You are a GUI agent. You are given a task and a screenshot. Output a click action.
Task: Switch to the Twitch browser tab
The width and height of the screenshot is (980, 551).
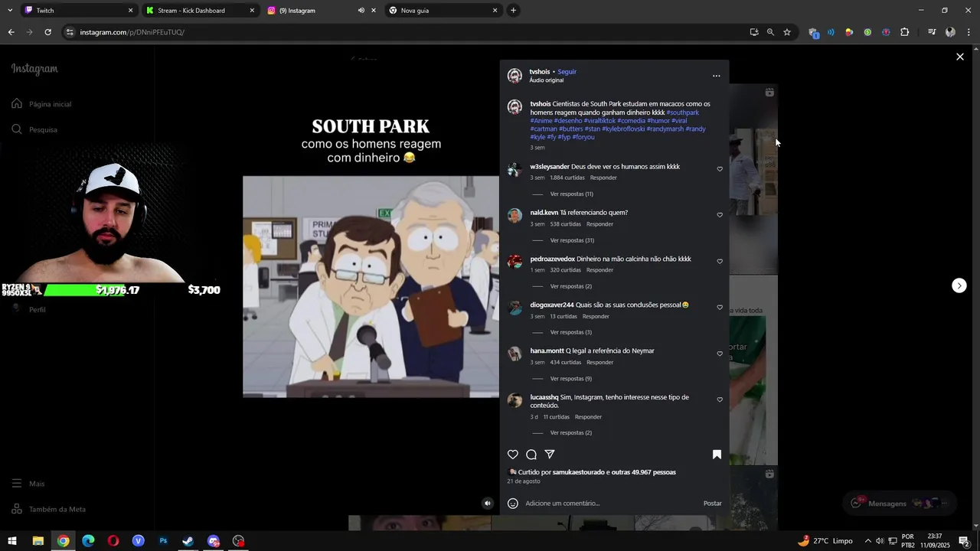pyautogui.click(x=77, y=11)
